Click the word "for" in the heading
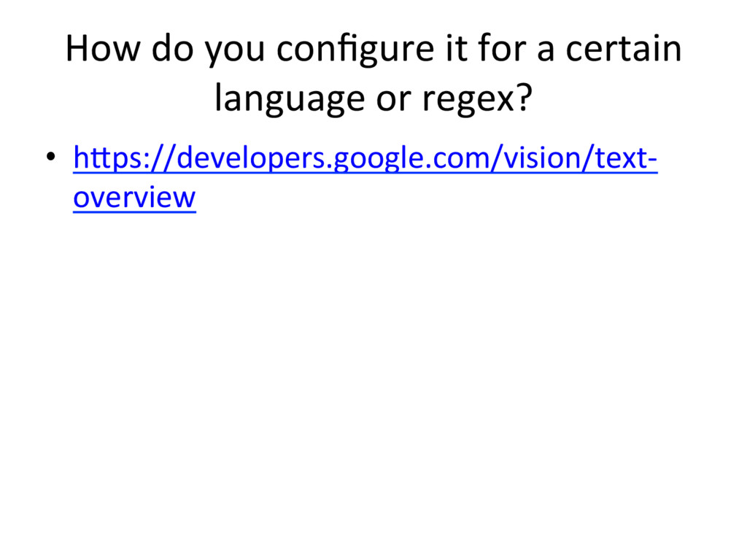Image resolution: width=747 pixels, height=560 pixels. click(502, 48)
